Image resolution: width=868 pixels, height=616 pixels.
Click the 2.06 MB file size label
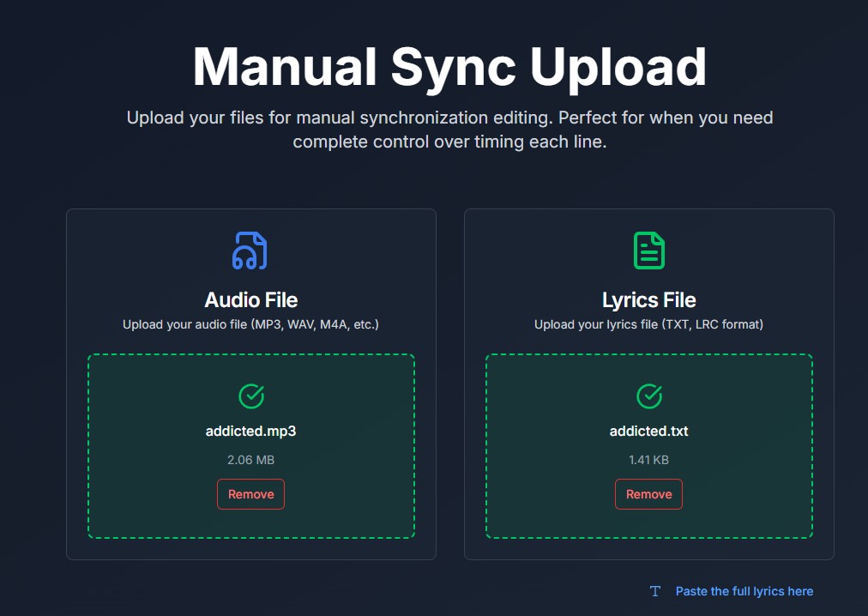tap(250, 460)
